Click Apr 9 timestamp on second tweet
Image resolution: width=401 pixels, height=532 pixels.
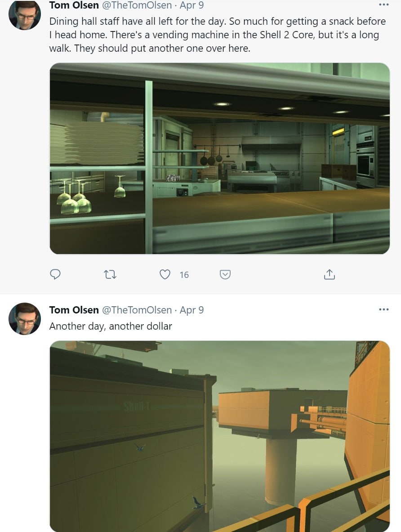[192, 310]
